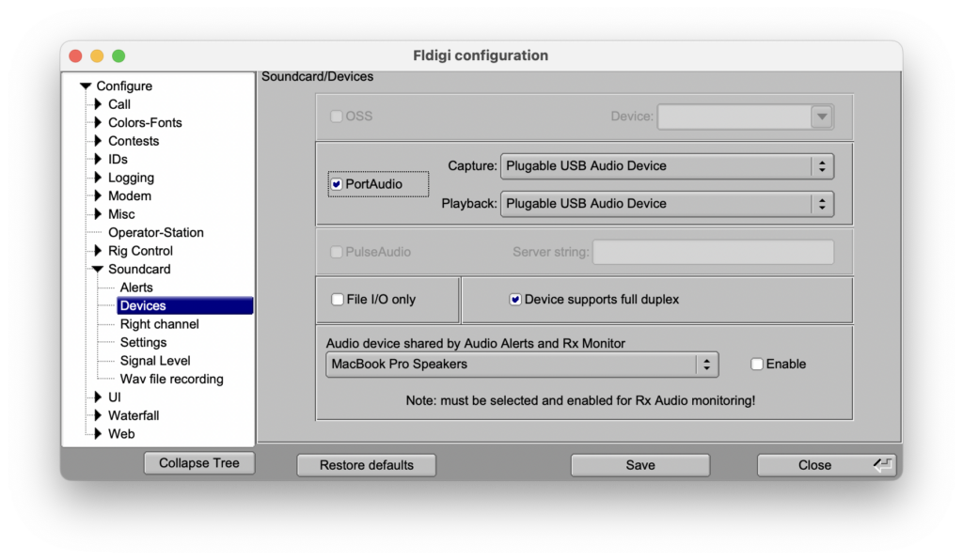963x560 pixels.
Task: Collapse the Soundcard tree node arrow
Action: (97, 270)
